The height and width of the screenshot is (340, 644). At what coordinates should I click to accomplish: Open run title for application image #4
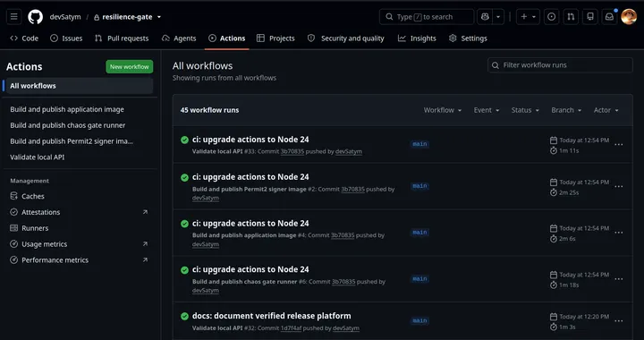(250, 224)
